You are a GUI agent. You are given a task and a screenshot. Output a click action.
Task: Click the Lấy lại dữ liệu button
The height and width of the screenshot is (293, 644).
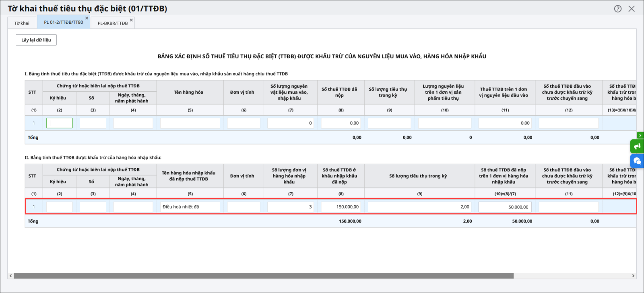pyautogui.click(x=36, y=40)
